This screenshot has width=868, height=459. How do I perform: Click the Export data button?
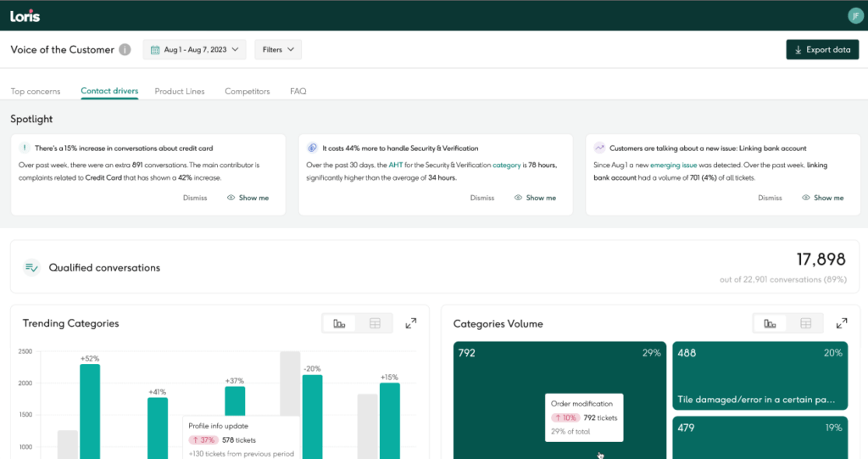click(x=821, y=50)
